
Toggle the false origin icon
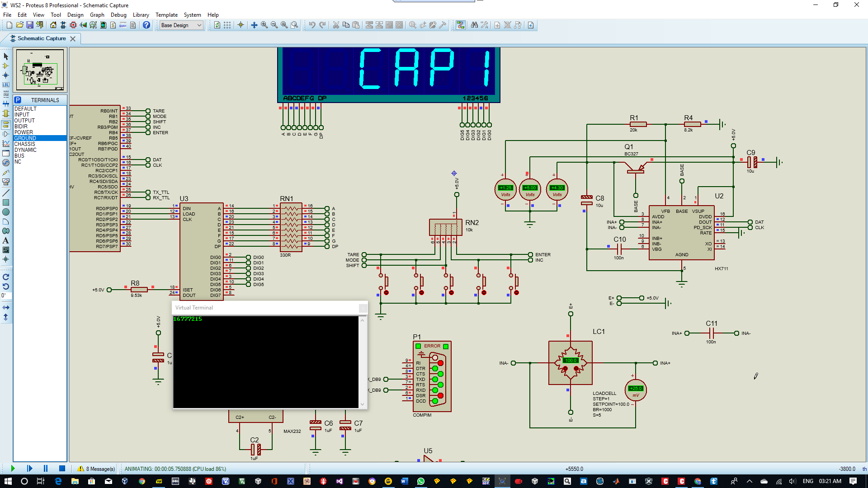pos(241,25)
